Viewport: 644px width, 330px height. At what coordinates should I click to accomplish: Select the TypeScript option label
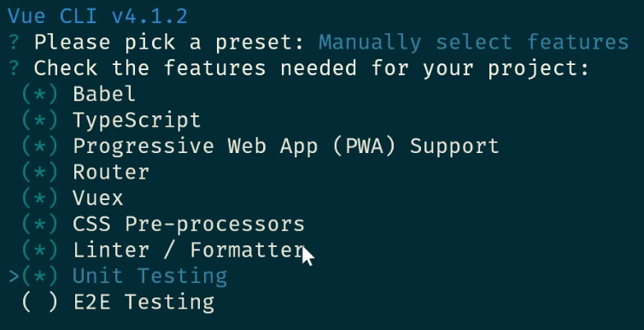coord(137,121)
